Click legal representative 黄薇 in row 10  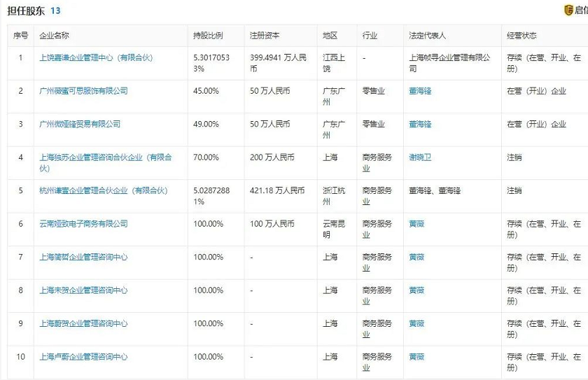click(416, 357)
